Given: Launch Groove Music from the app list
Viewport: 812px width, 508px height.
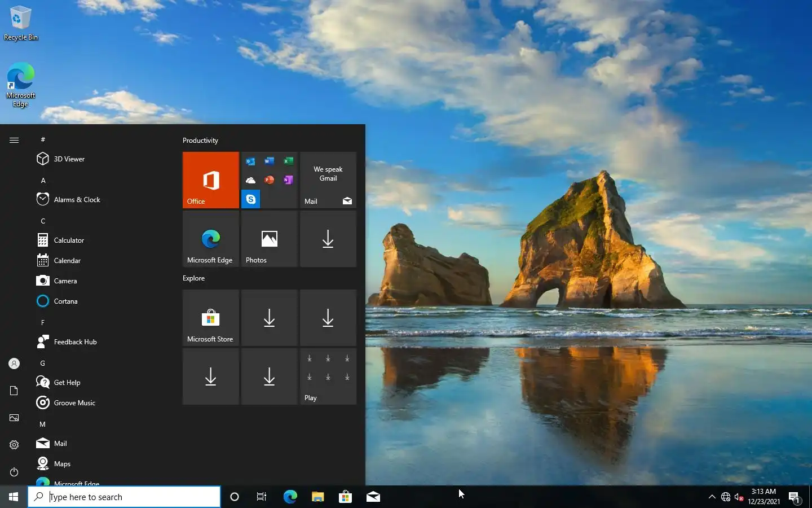Looking at the screenshot, I should pyautogui.click(x=101, y=403).
